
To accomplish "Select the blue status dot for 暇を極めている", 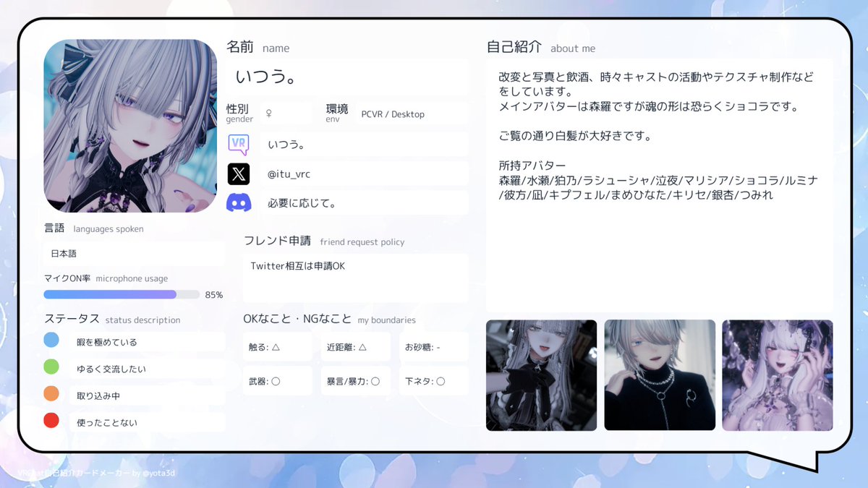I will [x=51, y=340].
